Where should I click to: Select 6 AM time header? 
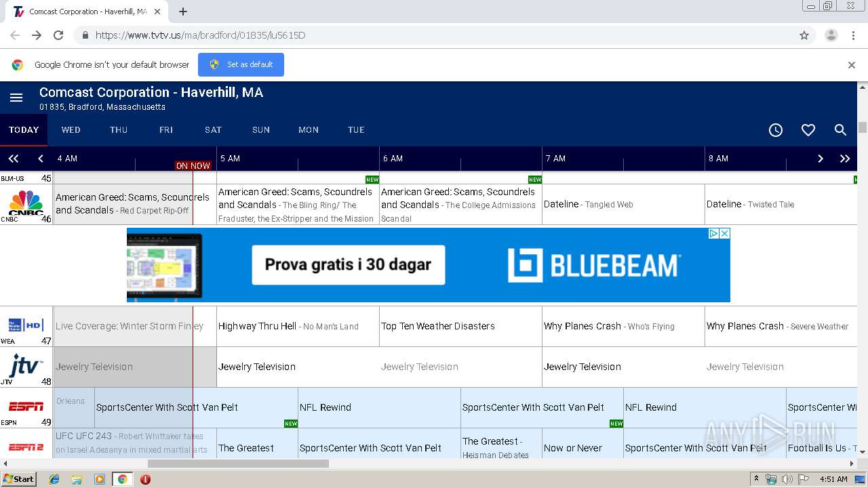(x=393, y=159)
